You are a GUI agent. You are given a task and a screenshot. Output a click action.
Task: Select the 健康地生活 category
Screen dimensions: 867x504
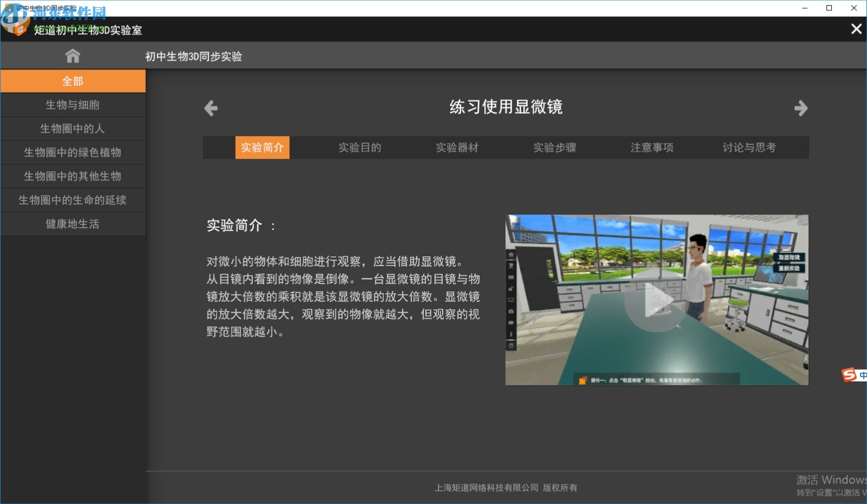(73, 224)
